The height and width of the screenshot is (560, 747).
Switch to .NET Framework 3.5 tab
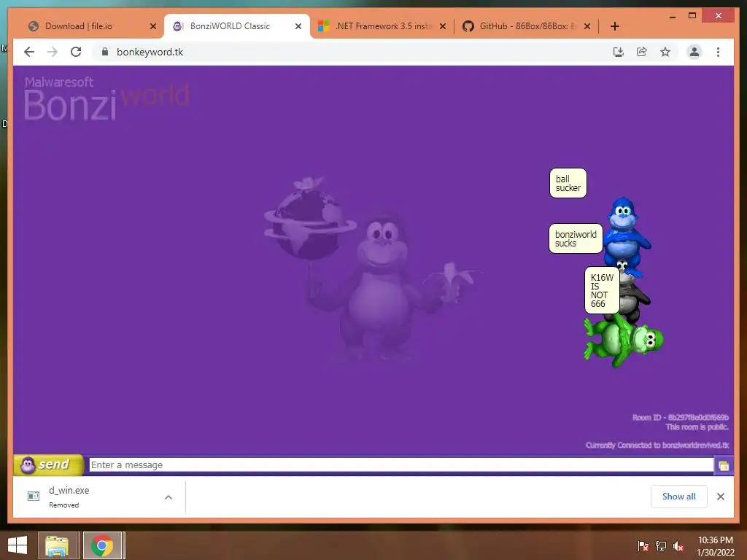click(382, 26)
